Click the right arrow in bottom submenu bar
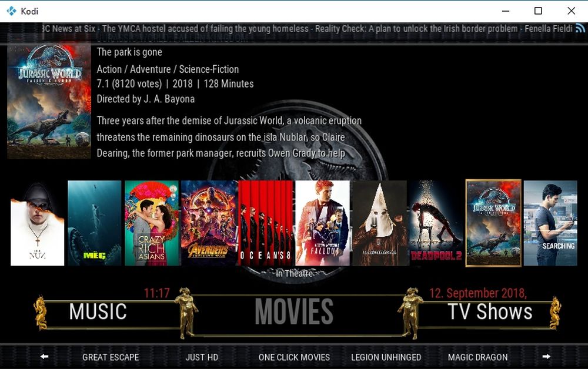The height and width of the screenshot is (369, 588). [x=546, y=356]
